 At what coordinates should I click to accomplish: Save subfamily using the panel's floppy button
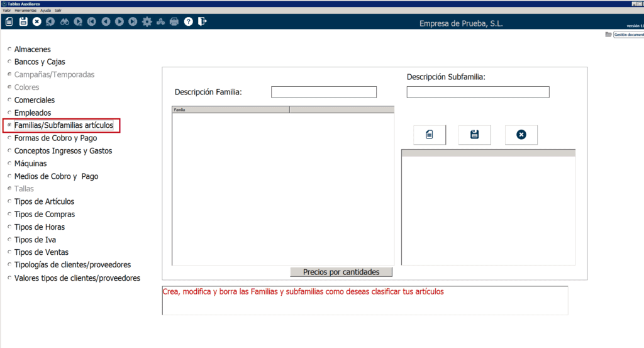[475, 135]
